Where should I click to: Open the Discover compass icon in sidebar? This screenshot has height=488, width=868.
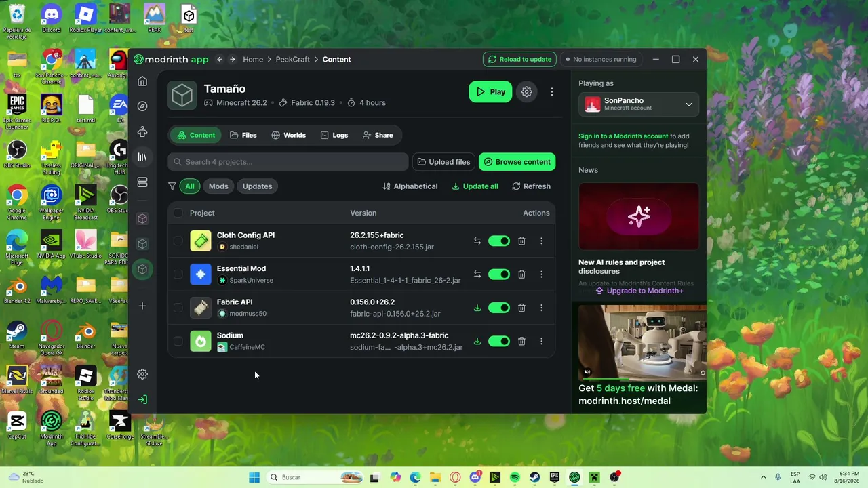[x=142, y=106]
